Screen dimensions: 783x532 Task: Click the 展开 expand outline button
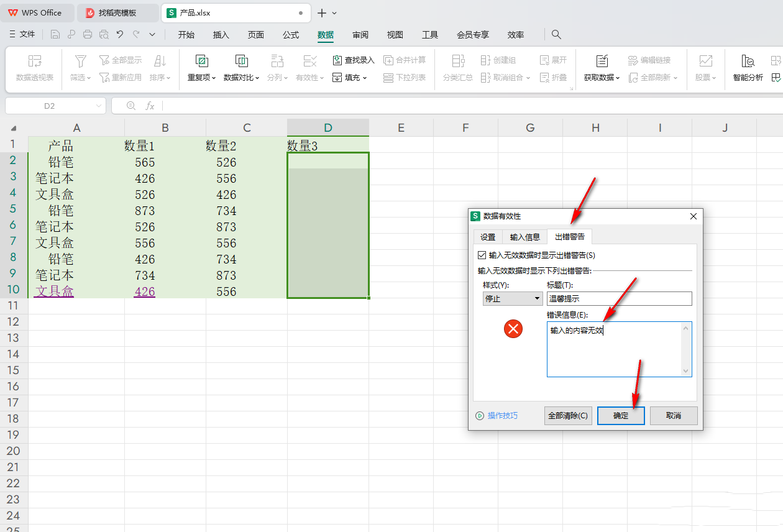click(553, 60)
